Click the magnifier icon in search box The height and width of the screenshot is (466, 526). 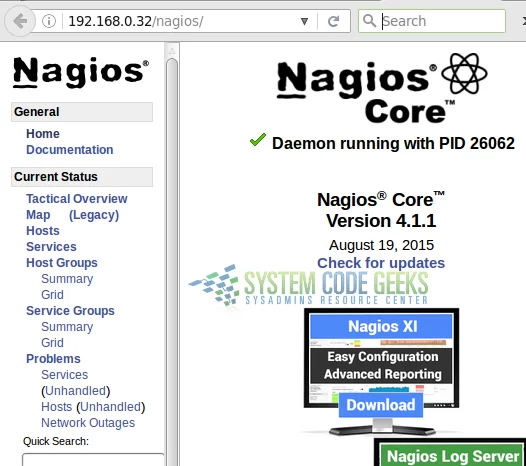point(369,21)
